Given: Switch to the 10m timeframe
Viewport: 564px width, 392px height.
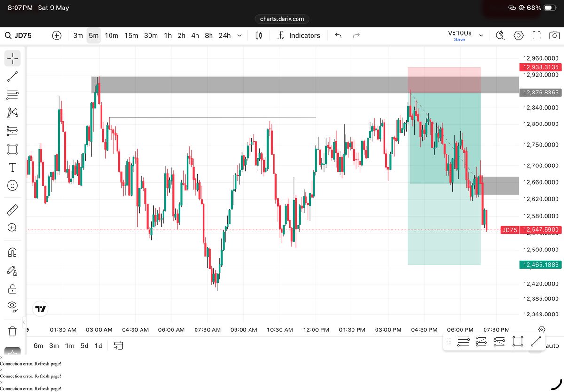Looking at the screenshot, I should coord(111,35).
